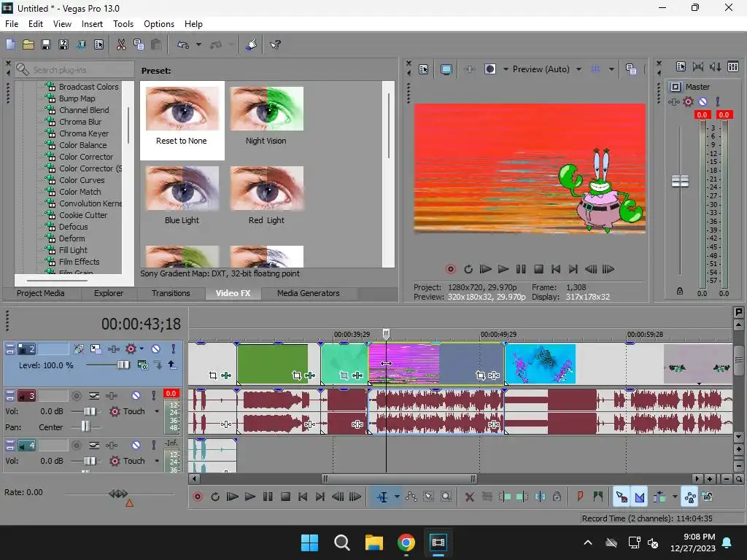Screen dimensions: 747x560
Task: Click the Master bus FX gear icon
Action: [688, 101]
